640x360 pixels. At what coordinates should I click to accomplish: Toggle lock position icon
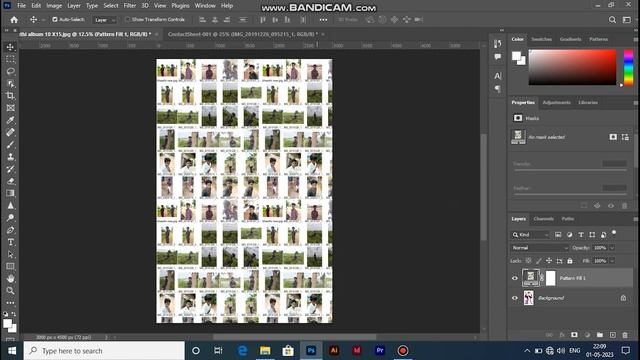[549, 261]
